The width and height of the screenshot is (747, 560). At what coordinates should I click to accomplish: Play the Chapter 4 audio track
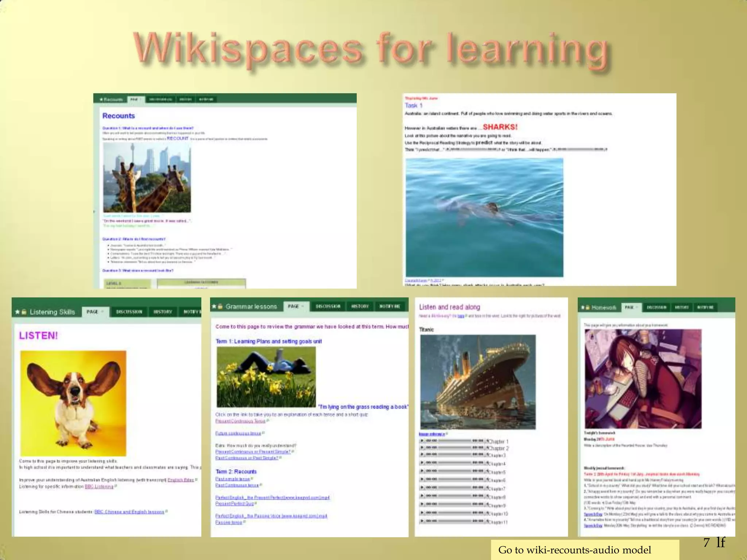[422, 463]
